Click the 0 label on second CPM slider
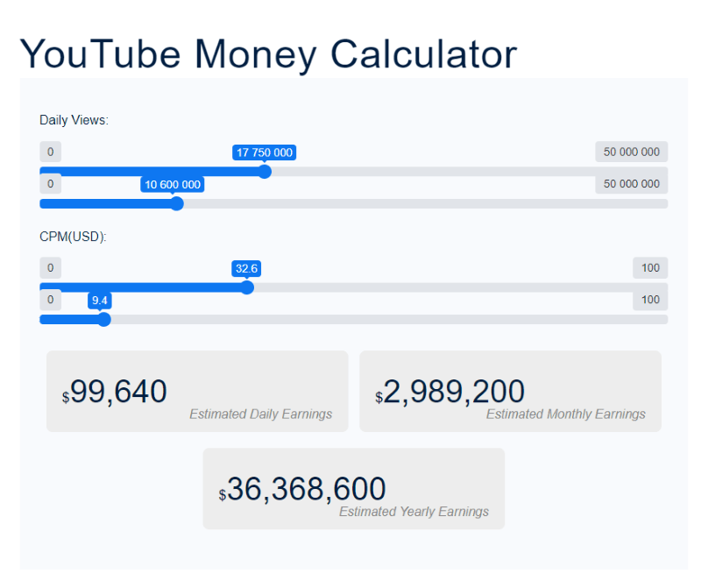Viewport: 701px width, 588px height. click(50, 299)
